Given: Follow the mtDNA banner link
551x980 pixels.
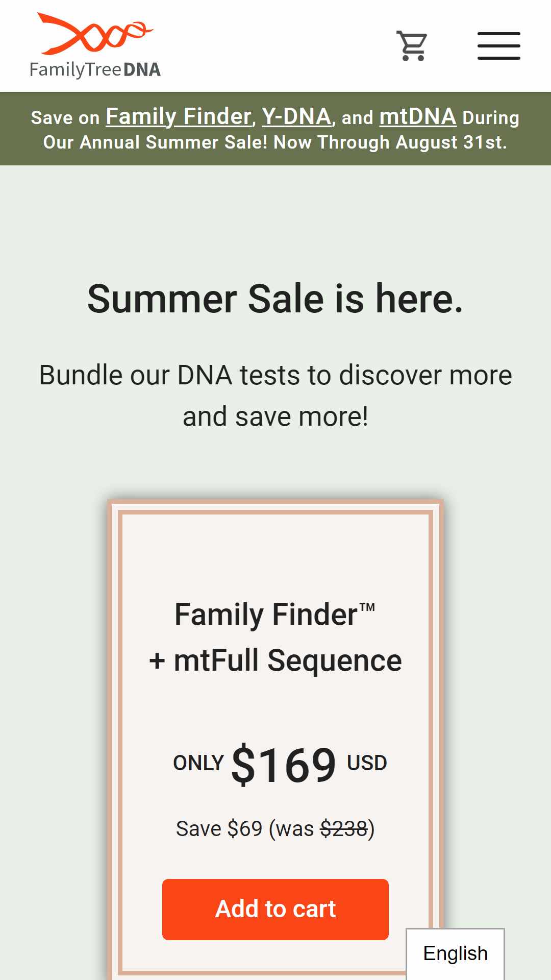Looking at the screenshot, I should pyautogui.click(x=418, y=116).
